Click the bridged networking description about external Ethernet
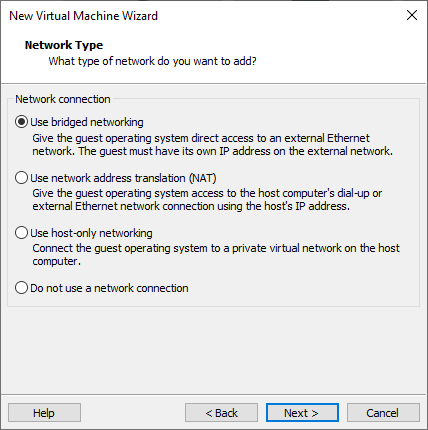The width and height of the screenshot is (428, 430). (213, 145)
